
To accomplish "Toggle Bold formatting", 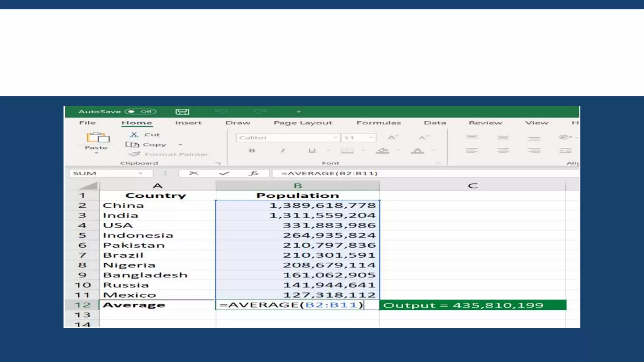I will (x=252, y=151).
